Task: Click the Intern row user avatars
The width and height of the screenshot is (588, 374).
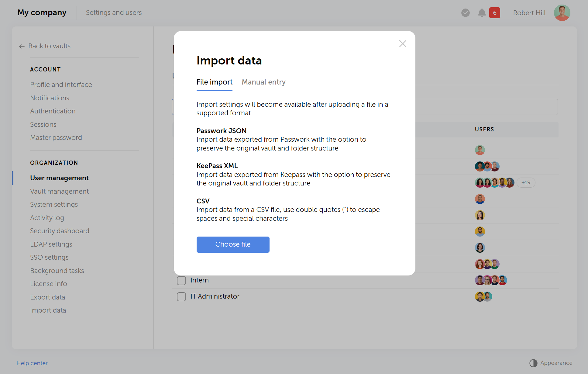Action: (x=491, y=280)
